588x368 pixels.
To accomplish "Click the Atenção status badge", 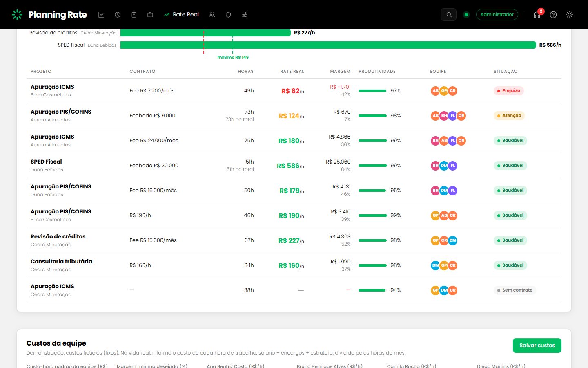I will 509,116.
